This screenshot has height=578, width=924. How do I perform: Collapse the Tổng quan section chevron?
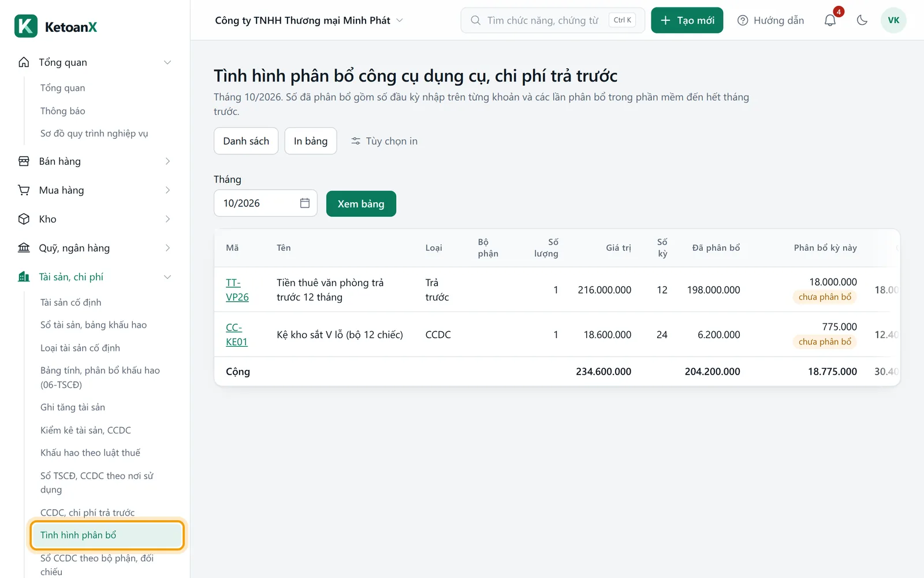tap(167, 62)
